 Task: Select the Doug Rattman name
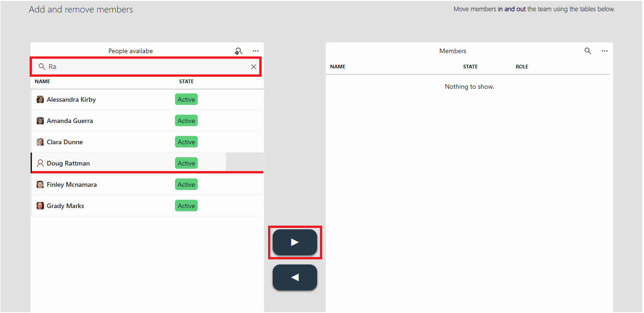[68, 163]
